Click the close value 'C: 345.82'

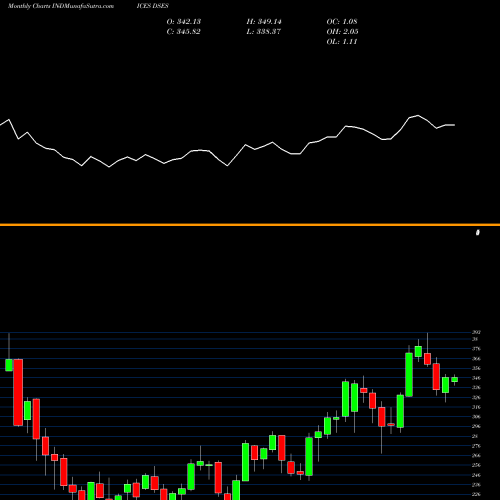pyautogui.click(x=183, y=32)
